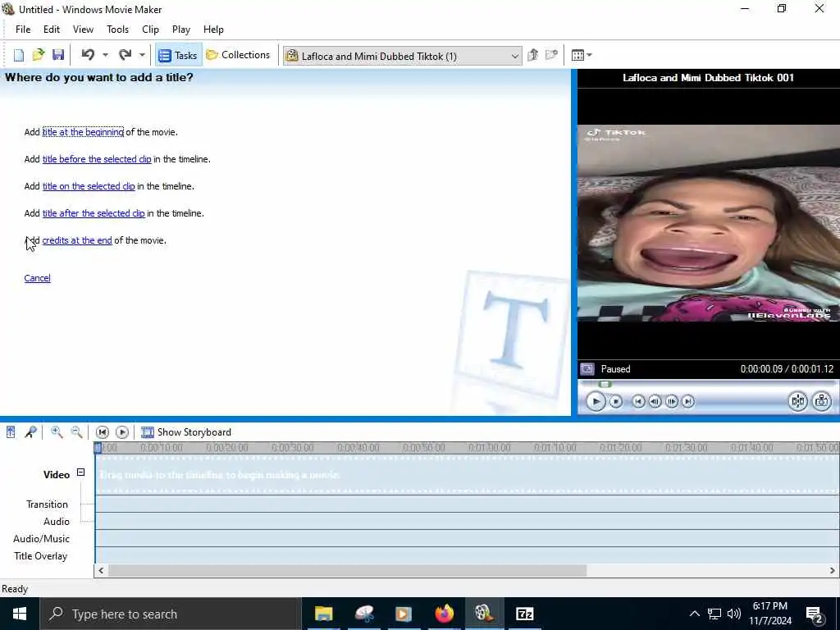Click the timeline playhead marker
This screenshot has width=840, height=630.
(98, 447)
